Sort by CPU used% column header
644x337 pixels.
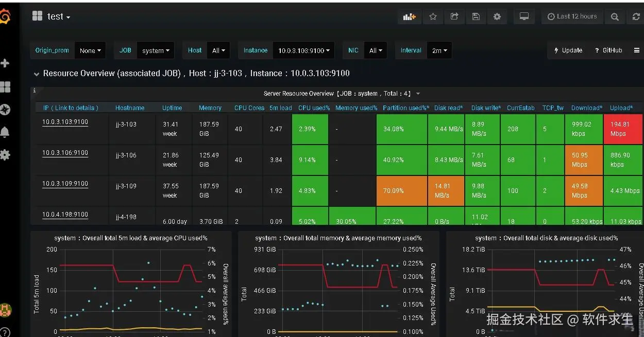tap(314, 108)
